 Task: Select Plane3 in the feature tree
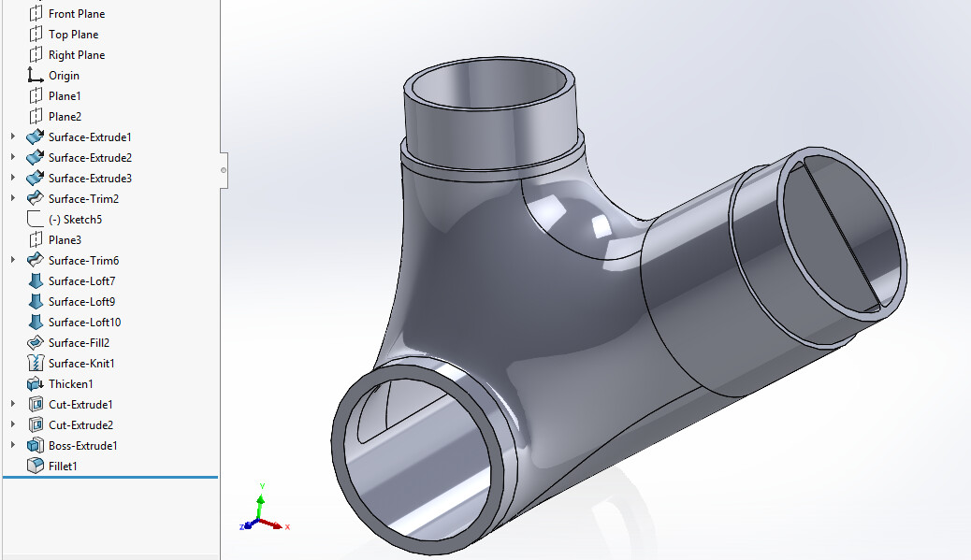(65, 240)
